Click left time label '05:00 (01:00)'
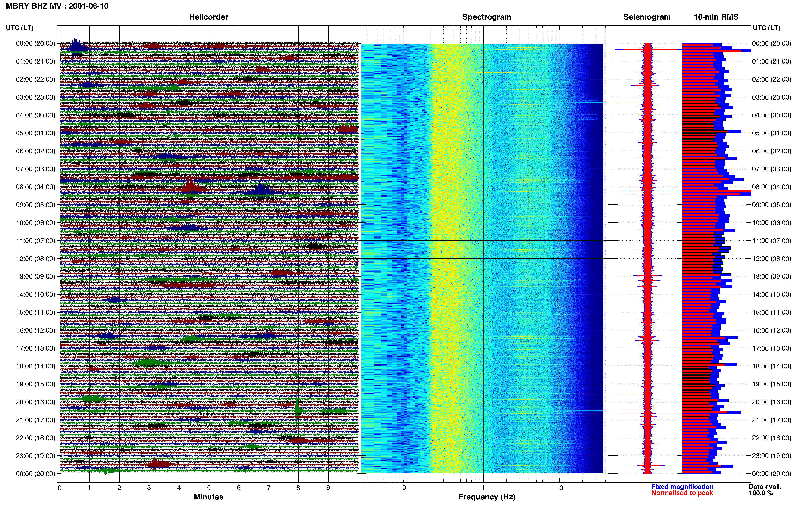812x508 pixels. [35, 133]
